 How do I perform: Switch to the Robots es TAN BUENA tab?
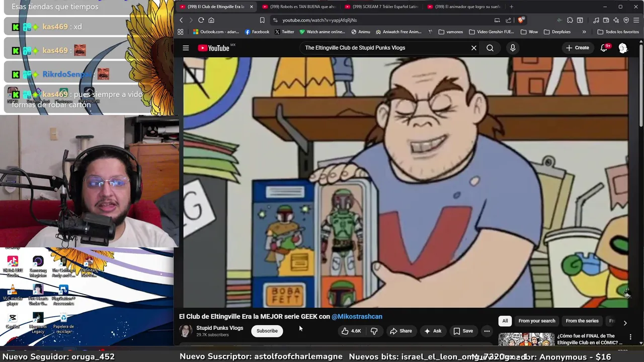click(x=299, y=7)
